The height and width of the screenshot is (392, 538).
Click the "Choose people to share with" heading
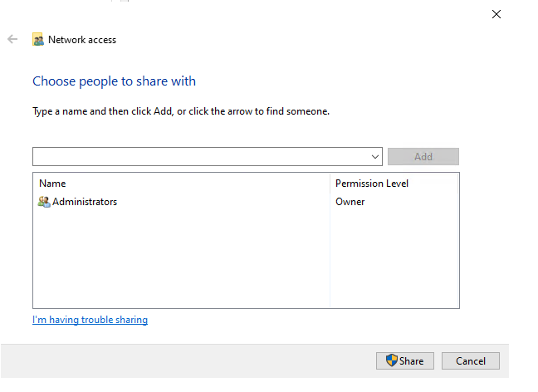(x=114, y=81)
